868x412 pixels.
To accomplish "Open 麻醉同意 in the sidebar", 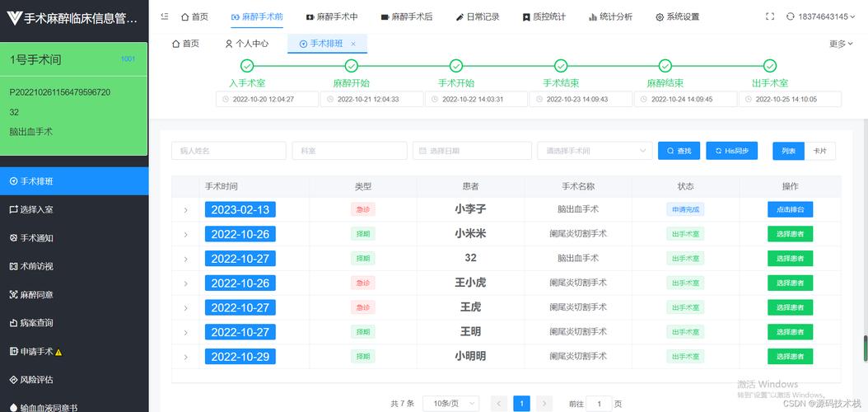I will click(x=74, y=295).
